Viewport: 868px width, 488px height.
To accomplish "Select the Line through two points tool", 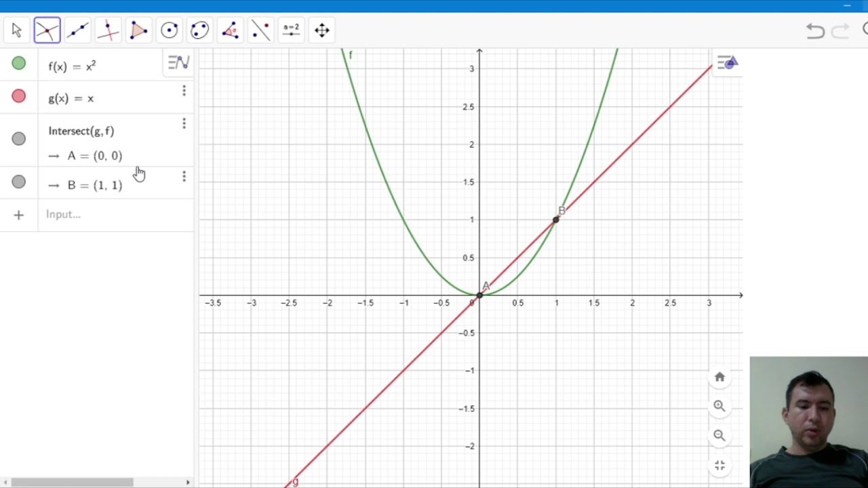I will click(78, 30).
